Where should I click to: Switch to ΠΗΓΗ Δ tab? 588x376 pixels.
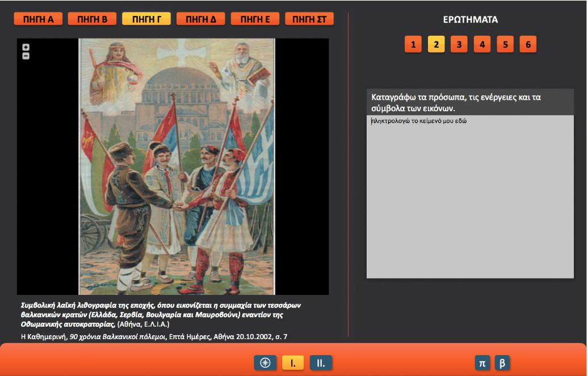pos(200,19)
